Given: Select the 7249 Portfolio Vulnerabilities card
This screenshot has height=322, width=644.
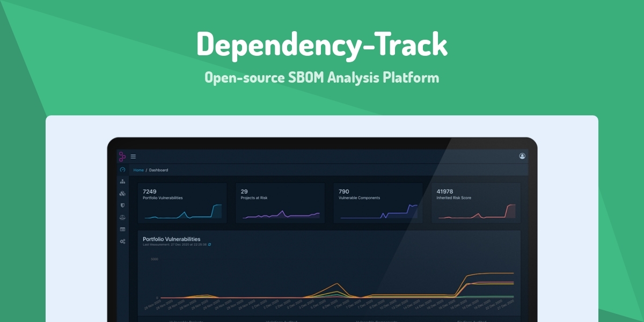Looking at the screenshot, I should coord(182,203).
